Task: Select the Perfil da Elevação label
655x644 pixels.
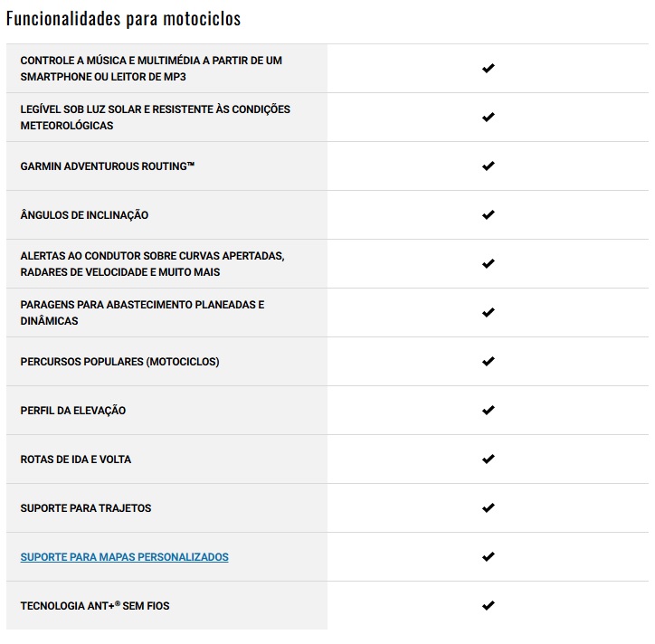Action: click(x=73, y=411)
